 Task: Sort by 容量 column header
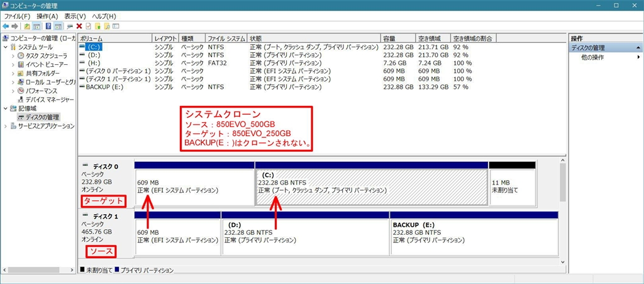[x=398, y=38]
